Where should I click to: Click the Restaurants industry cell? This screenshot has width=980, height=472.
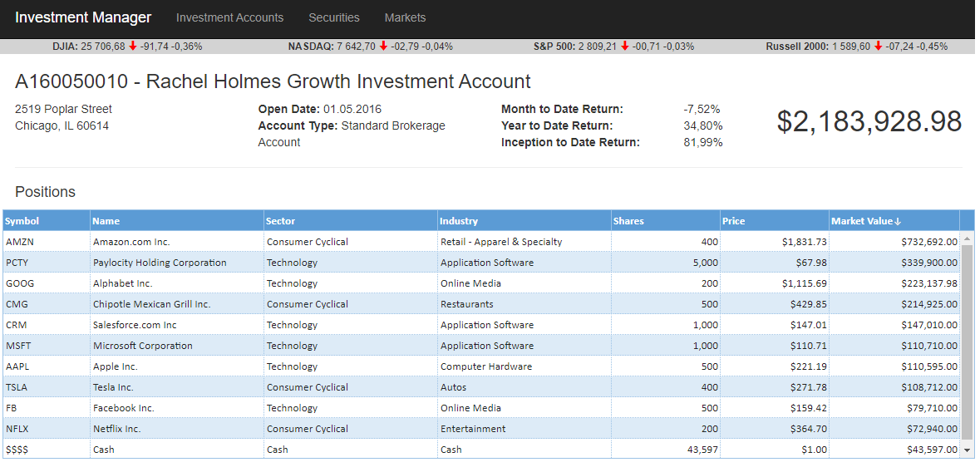pyautogui.click(x=524, y=304)
